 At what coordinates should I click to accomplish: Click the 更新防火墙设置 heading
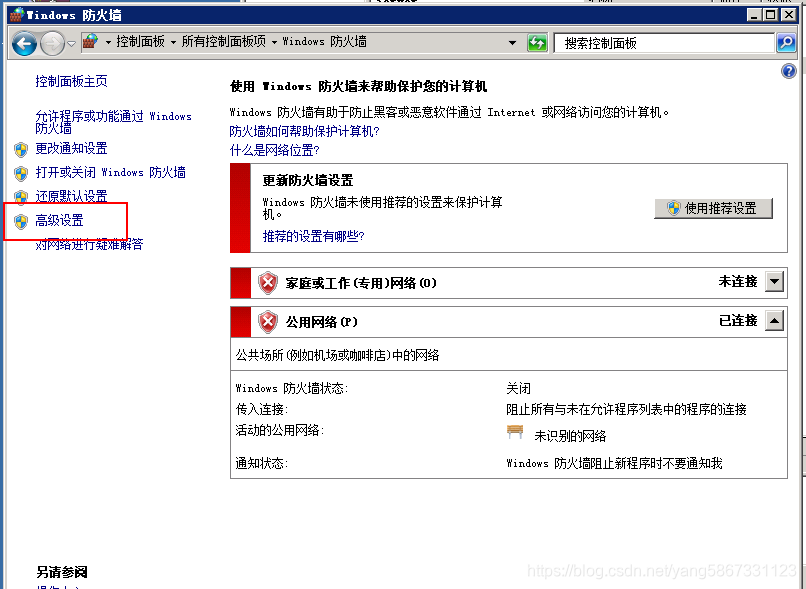[307, 180]
